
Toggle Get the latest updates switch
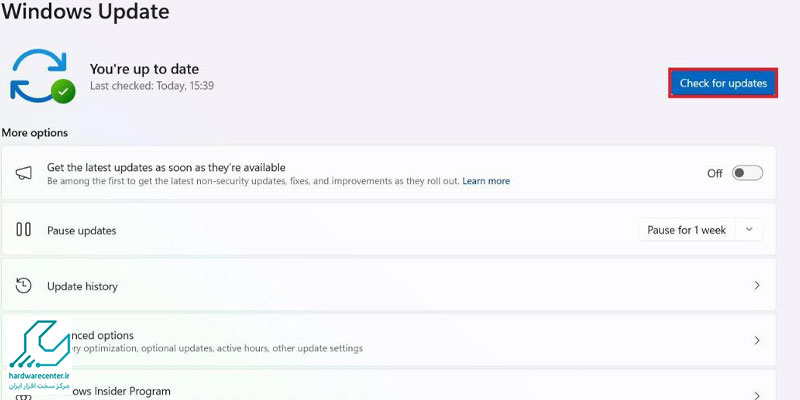(747, 173)
